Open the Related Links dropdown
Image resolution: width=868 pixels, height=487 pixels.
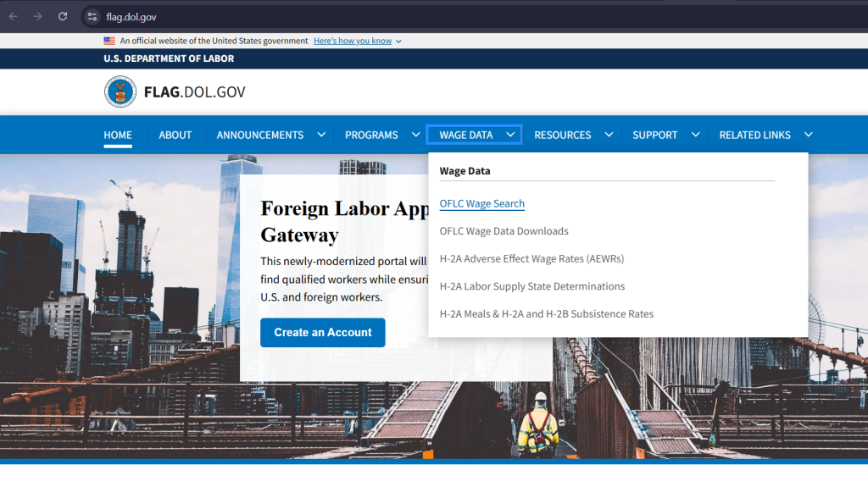[755, 135]
